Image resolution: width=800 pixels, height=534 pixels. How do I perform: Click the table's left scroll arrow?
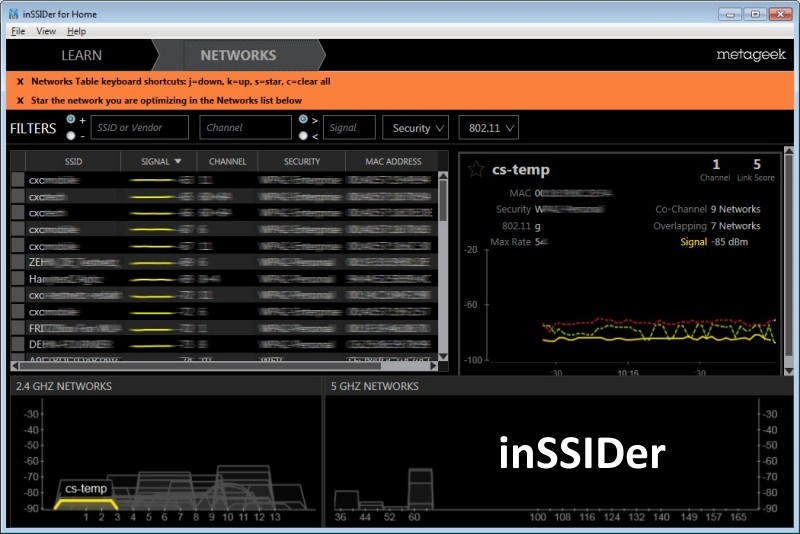pyautogui.click(x=15, y=366)
